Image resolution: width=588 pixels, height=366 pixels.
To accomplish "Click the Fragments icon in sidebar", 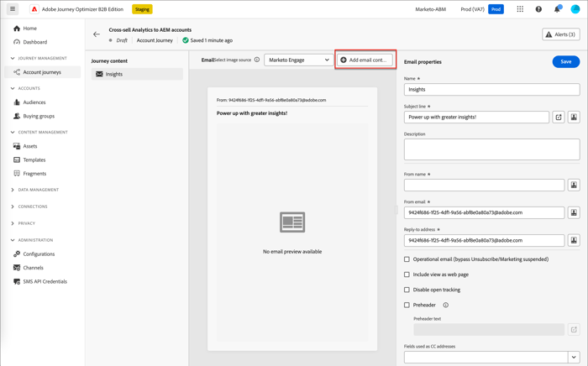I will click(x=17, y=174).
